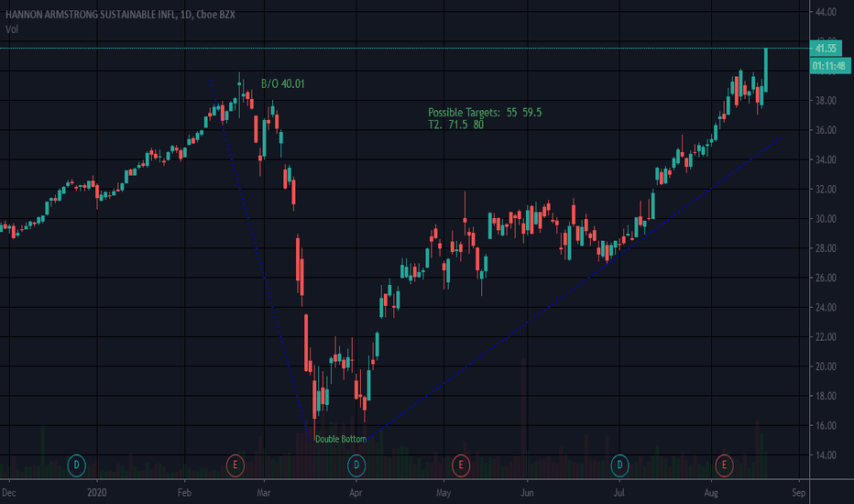Click the Dec label on the time axis
Image resolution: width=854 pixels, height=504 pixels.
pos(9,493)
